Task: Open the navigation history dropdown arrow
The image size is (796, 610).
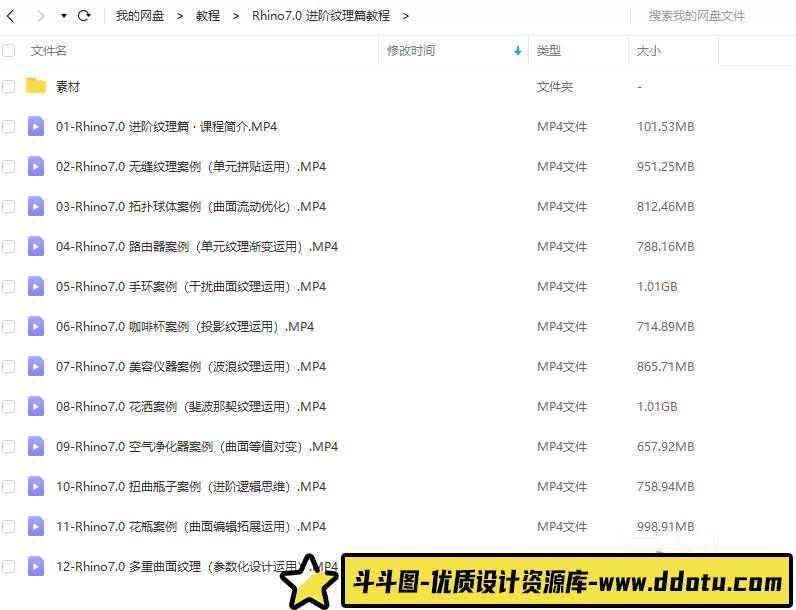Action: coord(63,16)
